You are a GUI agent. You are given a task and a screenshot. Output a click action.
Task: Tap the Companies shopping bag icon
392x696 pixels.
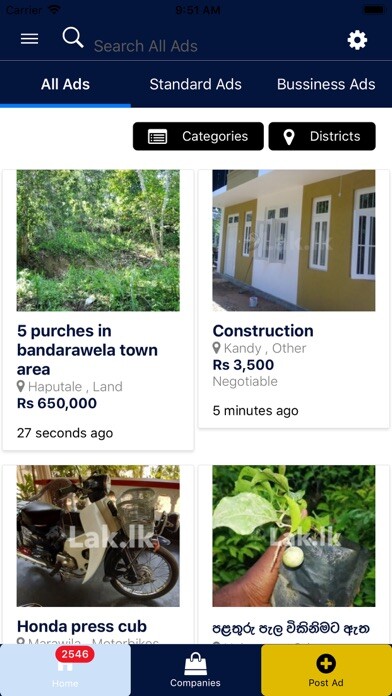click(195, 666)
